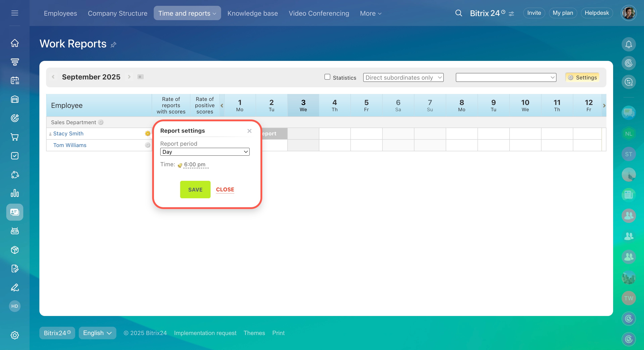Go to the next month arrow

point(129,77)
